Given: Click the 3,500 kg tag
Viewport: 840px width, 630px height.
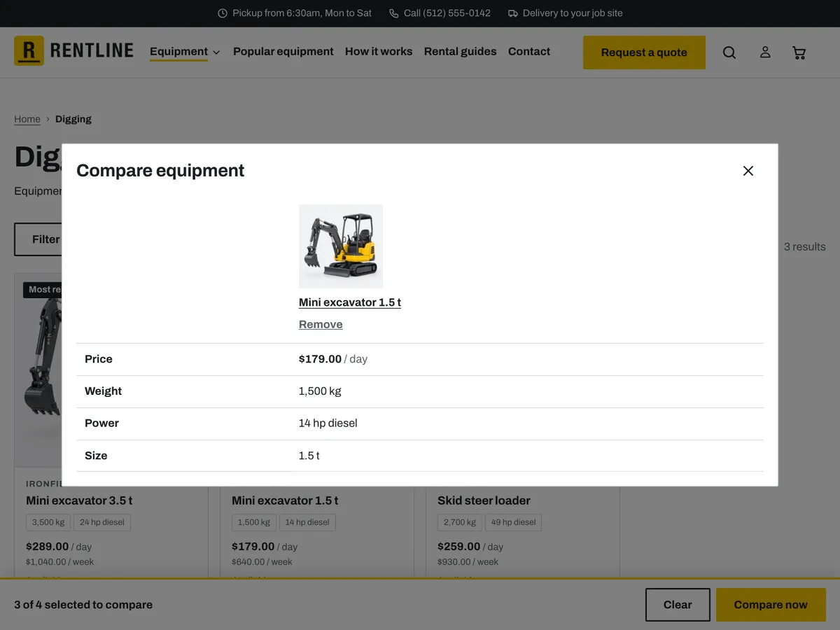Looking at the screenshot, I should pyautogui.click(x=48, y=522).
